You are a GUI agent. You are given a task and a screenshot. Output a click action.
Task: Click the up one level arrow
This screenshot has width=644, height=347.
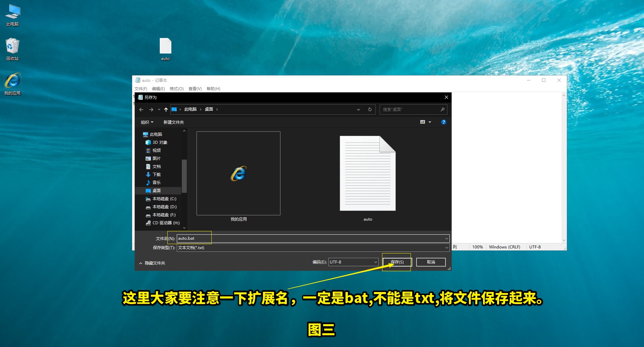(165, 109)
